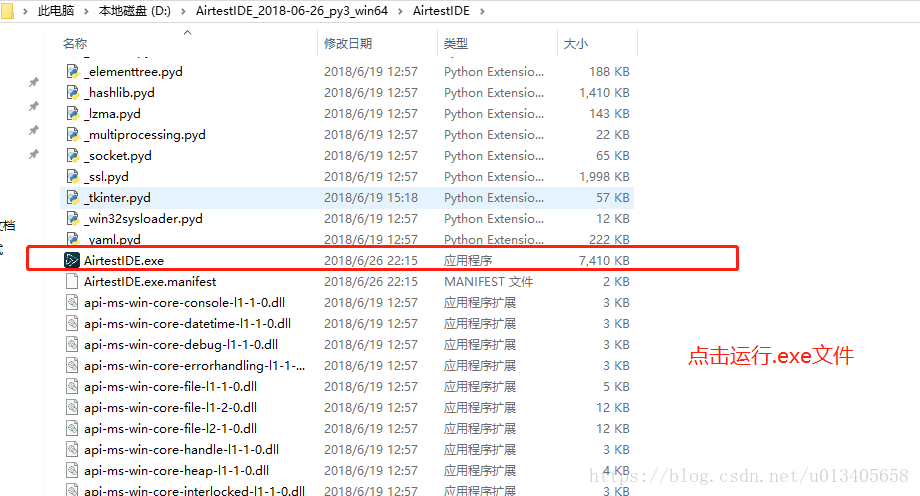Click the api-ms-win-core-handle dll icon
The image size is (920, 496).
(x=72, y=450)
